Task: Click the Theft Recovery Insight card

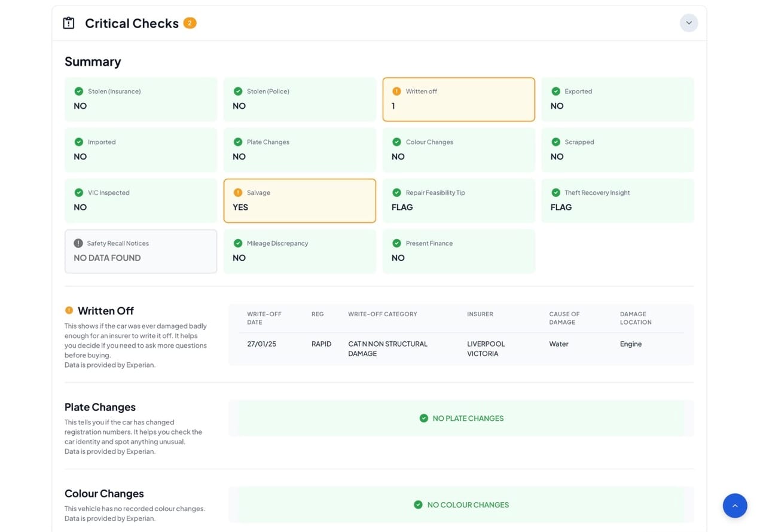Action: [x=617, y=201]
